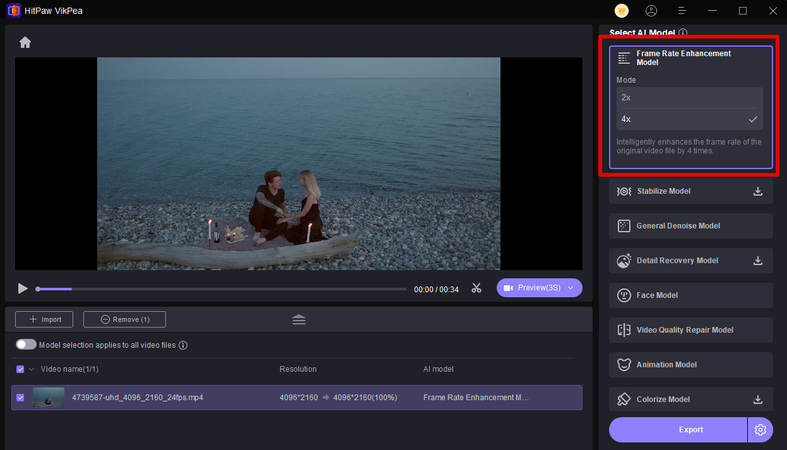Viewport: 787px width, 450px height.
Task: Open the user account icon
Action: [652, 11]
